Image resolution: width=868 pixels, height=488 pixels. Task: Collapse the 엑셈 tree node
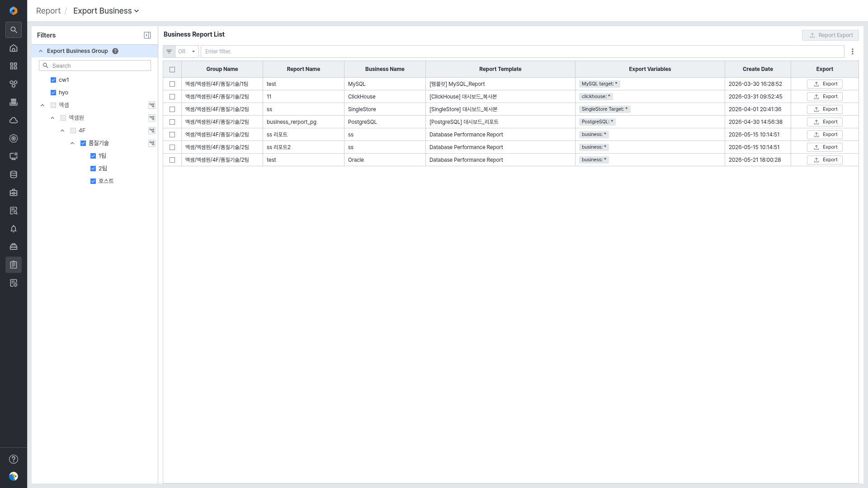(42, 105)
